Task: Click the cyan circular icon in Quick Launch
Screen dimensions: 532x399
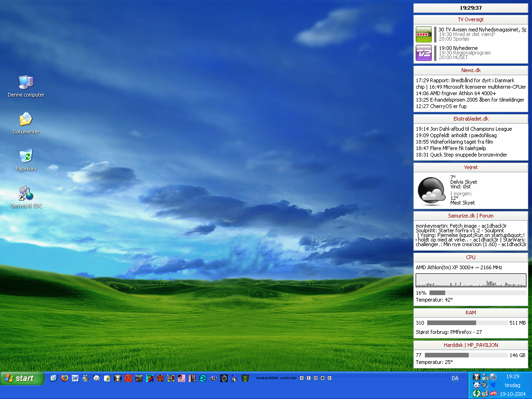Action: pos(203,378)
